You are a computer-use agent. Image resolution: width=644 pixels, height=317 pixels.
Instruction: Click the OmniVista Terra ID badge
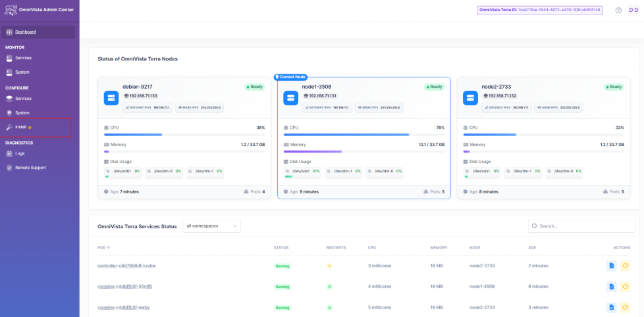pos(540,10)
